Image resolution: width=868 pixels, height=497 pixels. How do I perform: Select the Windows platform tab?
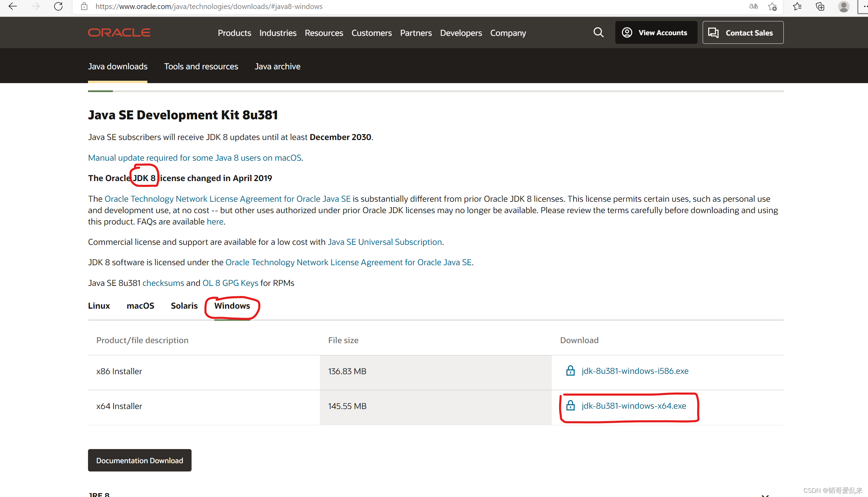232,306
